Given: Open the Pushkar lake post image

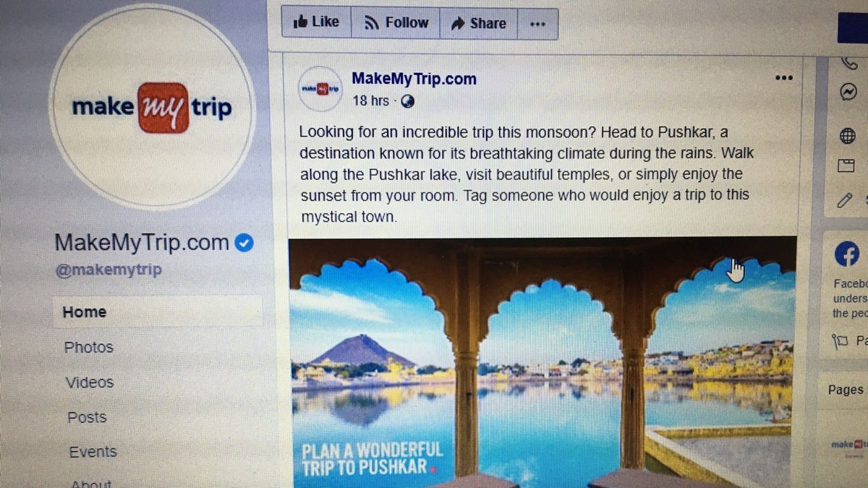Looking at the screenshot, I should coord(542,363).
